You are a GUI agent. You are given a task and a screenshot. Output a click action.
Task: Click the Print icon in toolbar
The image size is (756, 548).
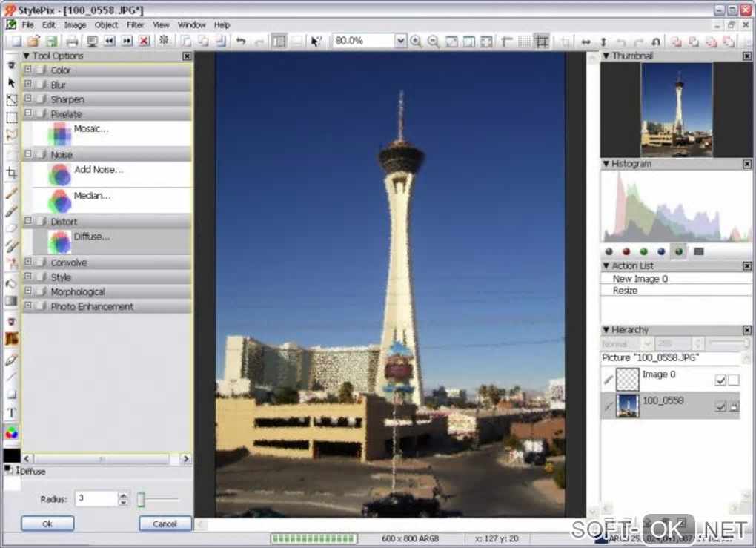[x=72, y=42]
